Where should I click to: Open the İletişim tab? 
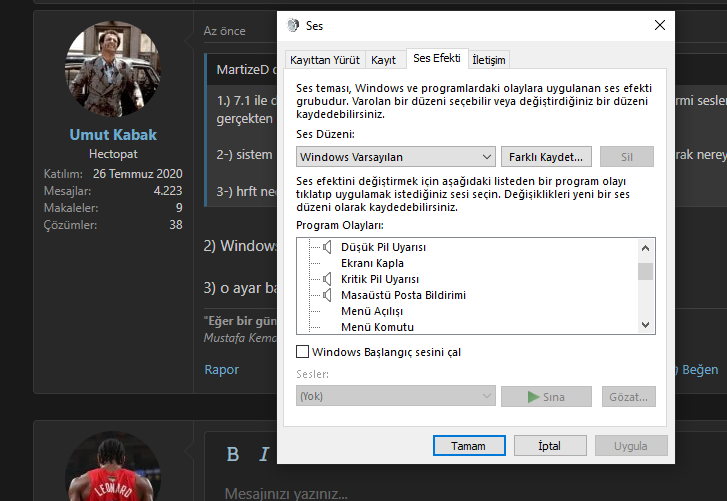(x=489, y=60)
